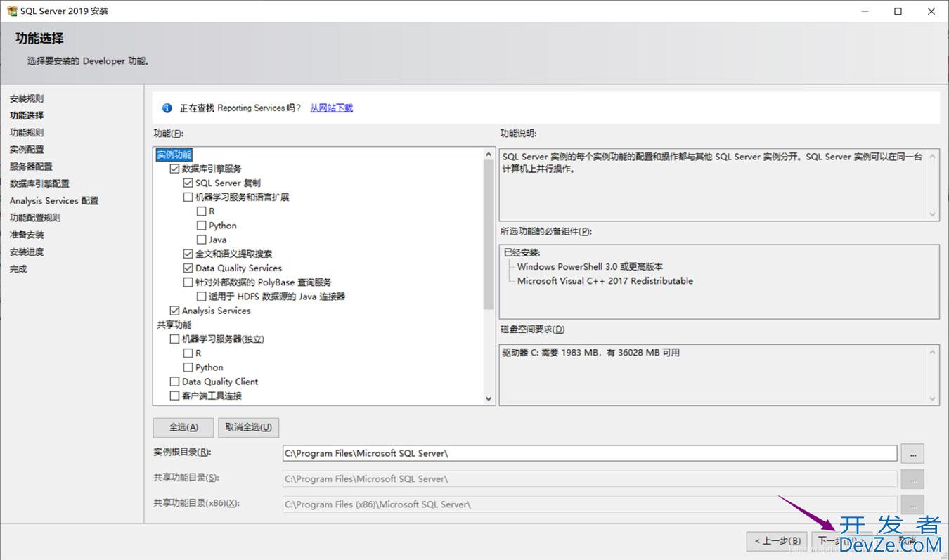Screen dimensions: 949x560
Task: Click the blue information icon
Action: tap(167, 108)
